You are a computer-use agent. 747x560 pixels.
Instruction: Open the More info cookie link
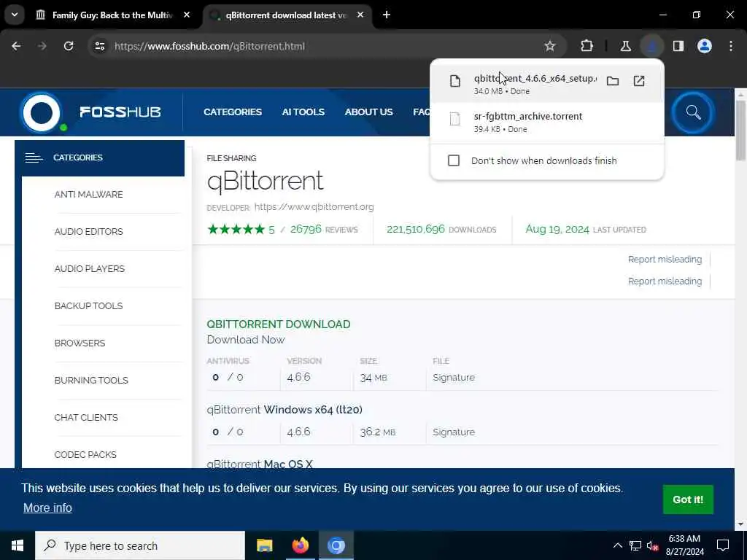pos(47,507)
